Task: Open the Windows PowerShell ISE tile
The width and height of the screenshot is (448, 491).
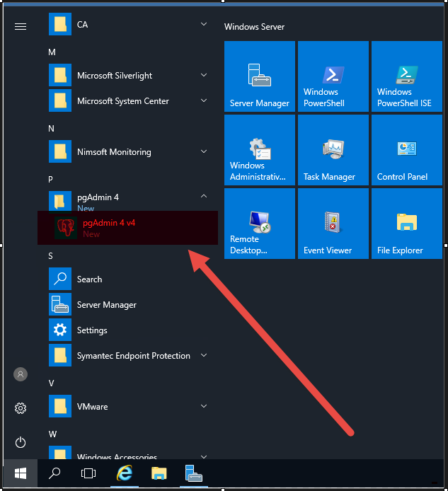Action: (407, 76)
